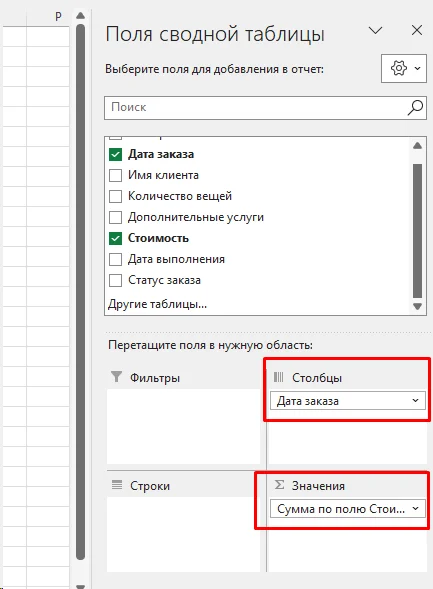The image size is (433, 589).
Task: Click worksheet vertical scrollbar up arrow
Action: pyautogui.click(x=80, y=15)
